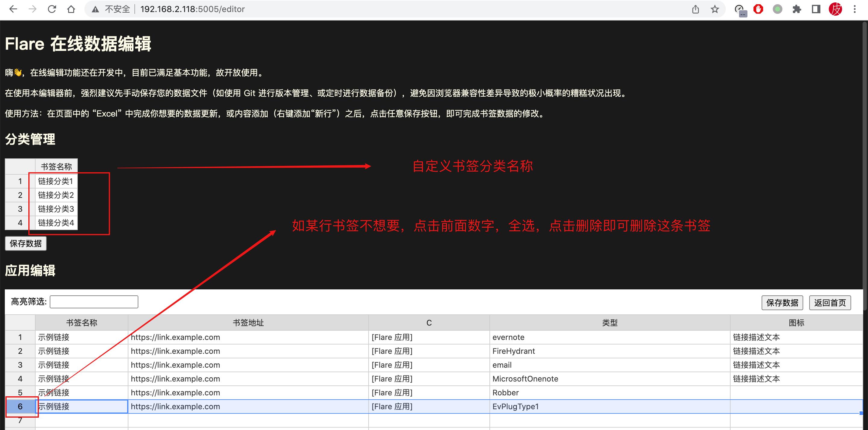
Task: Click the email type cell
Action: [610, 365]
